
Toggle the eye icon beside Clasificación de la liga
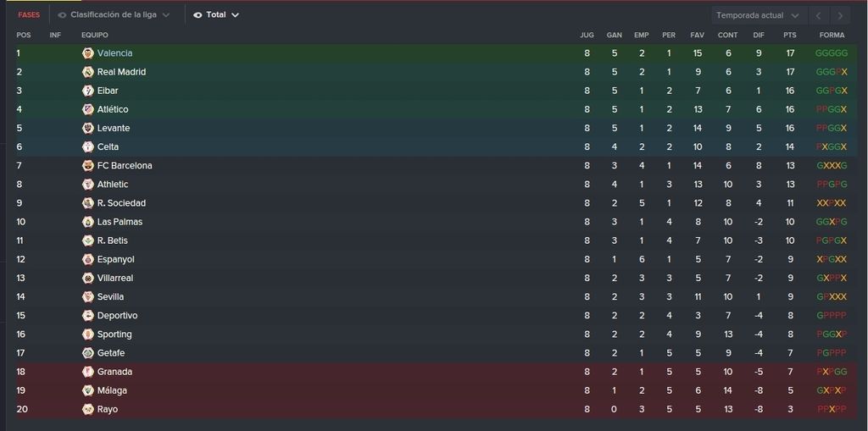(62, 15)
